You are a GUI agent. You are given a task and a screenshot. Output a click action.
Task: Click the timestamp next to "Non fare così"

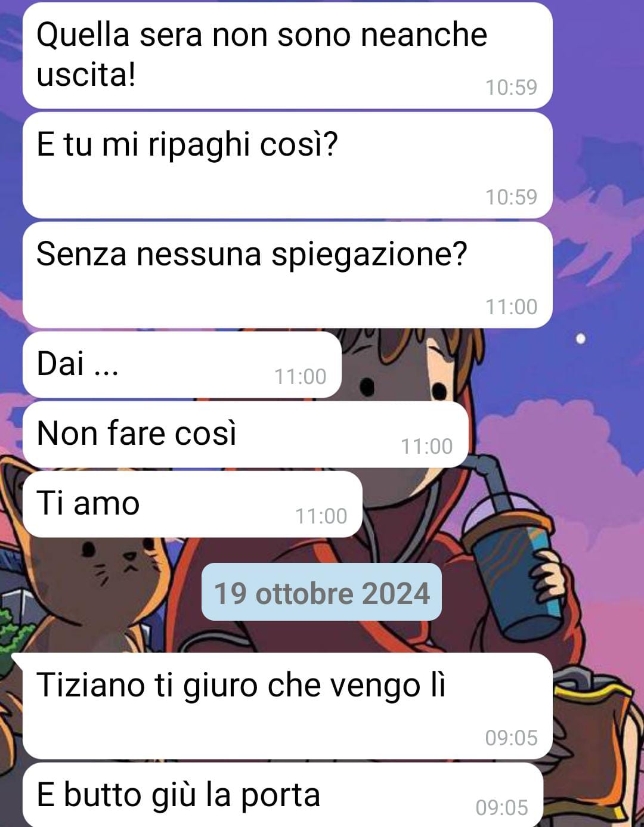tap(426, 447)
